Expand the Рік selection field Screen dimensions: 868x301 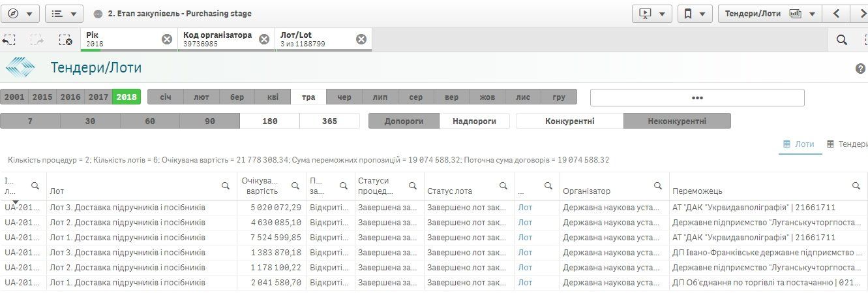121,39
